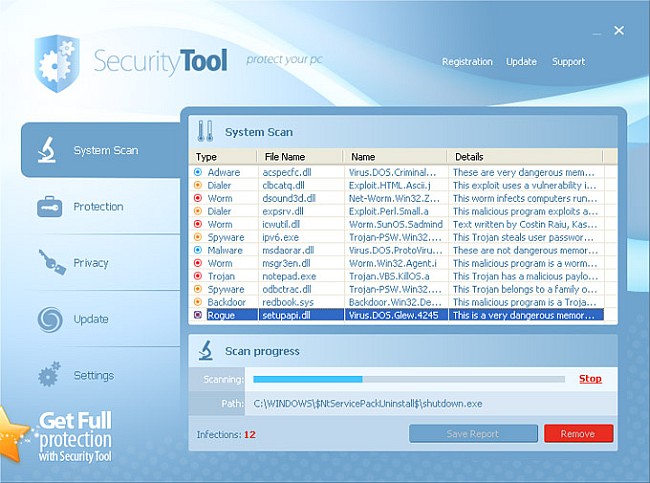This screenshot has height=483, width=650.
Task: Click the Privacy key icon
Action: coord(48,263)
